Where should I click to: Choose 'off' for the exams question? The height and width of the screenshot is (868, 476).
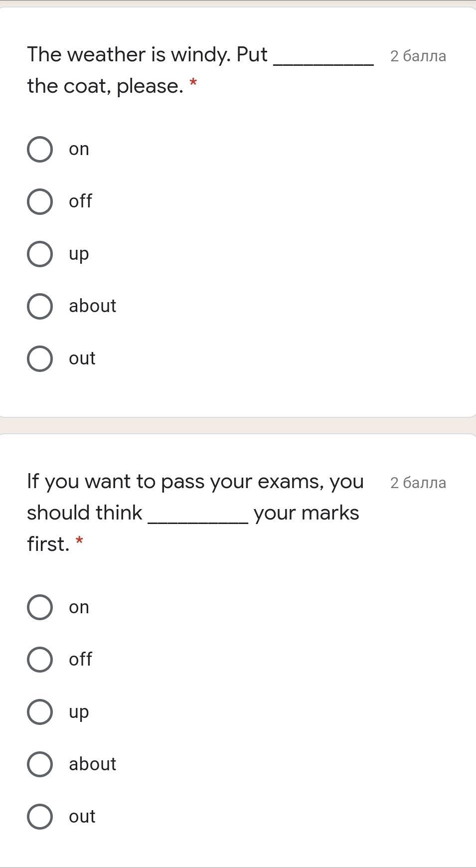coord(40,660)
